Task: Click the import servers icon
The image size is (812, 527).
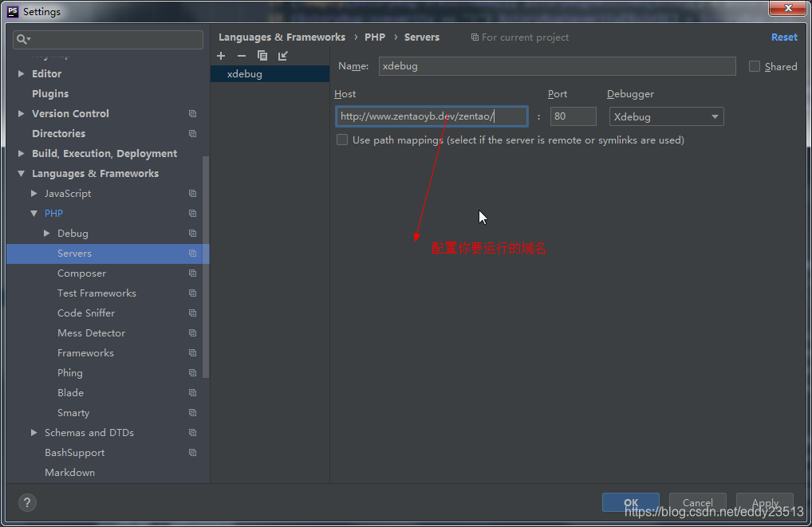Action: [x=282, y=55]
